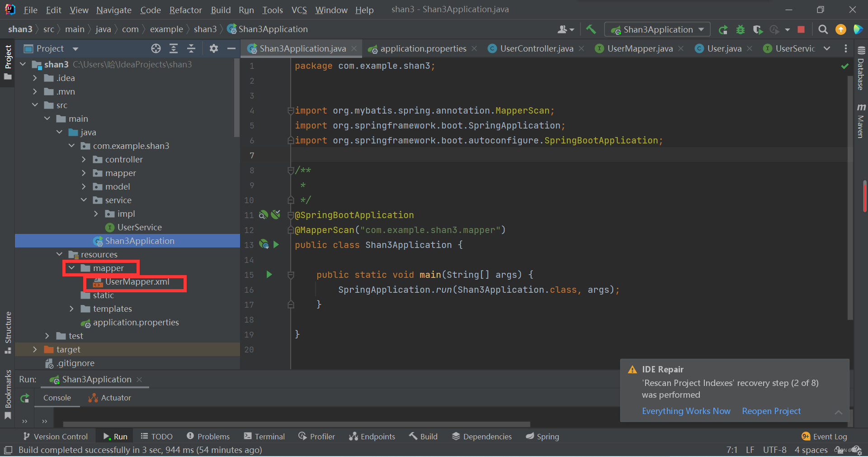The image size is (868, 457).
Task: Click the console horizontal scrollbar
Action: tap(297, 424)
